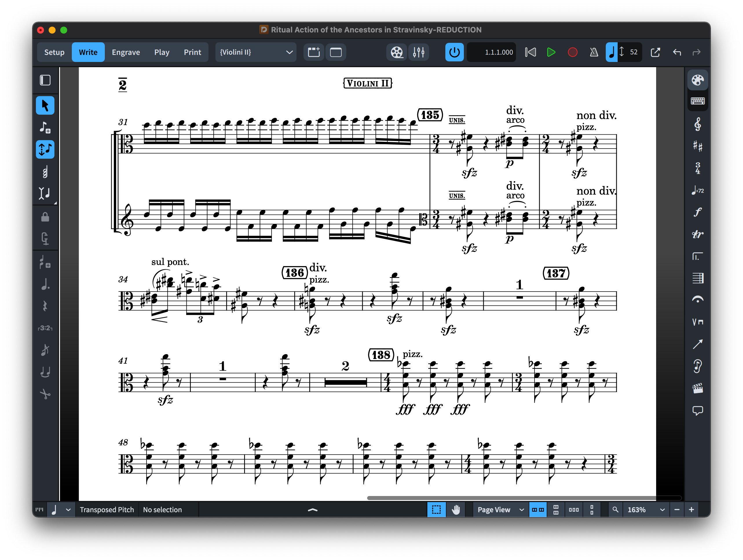Open Playing Techniques panel
Screen dimensions: 743x560
coord(698,322)
